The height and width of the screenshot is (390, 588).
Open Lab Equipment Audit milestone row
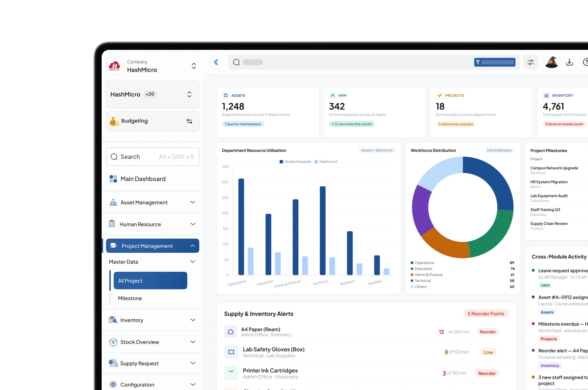tap(559, 198)
